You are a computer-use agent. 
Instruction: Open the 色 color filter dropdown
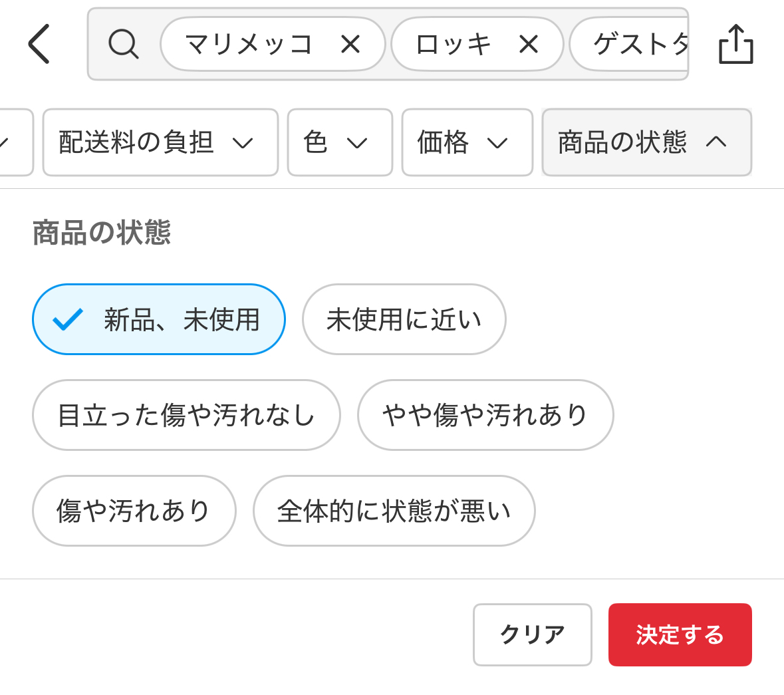click(339, 142)
